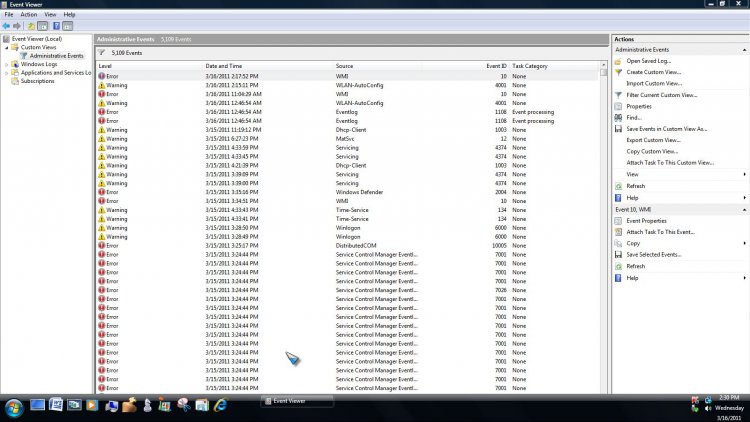Select the DistributedCOM error event 10005 row
The height and width of the screenshot is (422, 750).
click(x=347, y=246)
